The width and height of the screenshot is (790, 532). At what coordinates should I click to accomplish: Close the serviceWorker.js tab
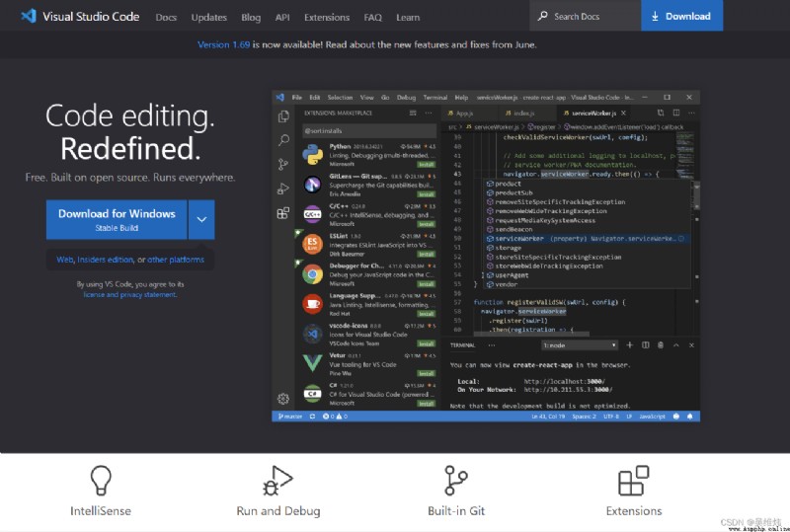624,114
